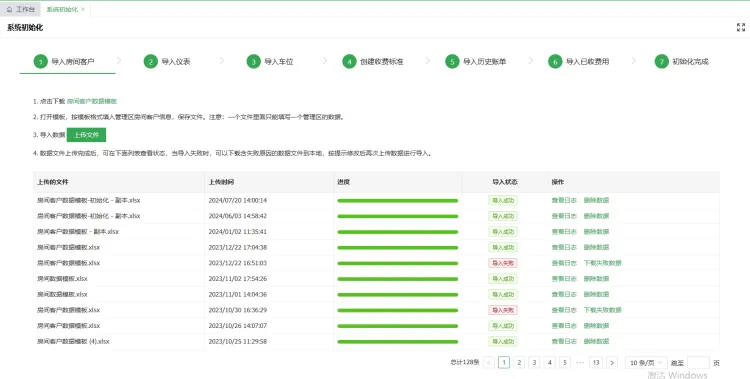Delete data for 2023/11/02 17:54:26 upload
The width and height of the screenshot is (750, 379).
596,279
